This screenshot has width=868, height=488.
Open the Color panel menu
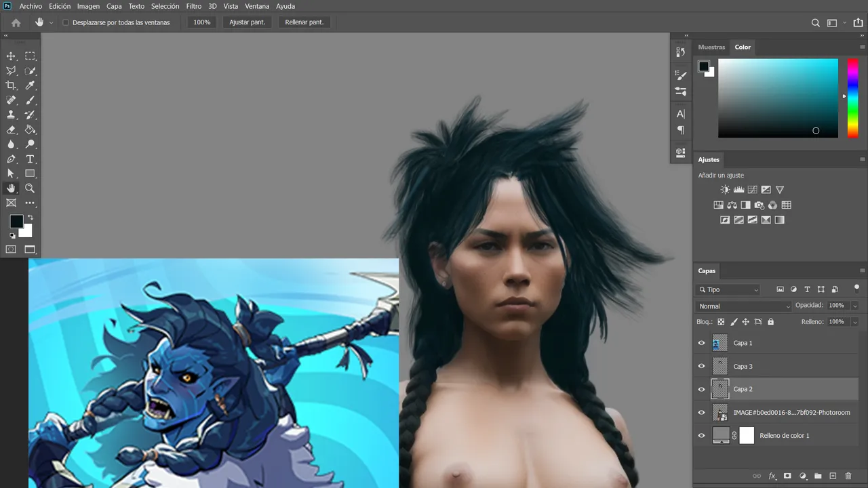click(863, 47)
